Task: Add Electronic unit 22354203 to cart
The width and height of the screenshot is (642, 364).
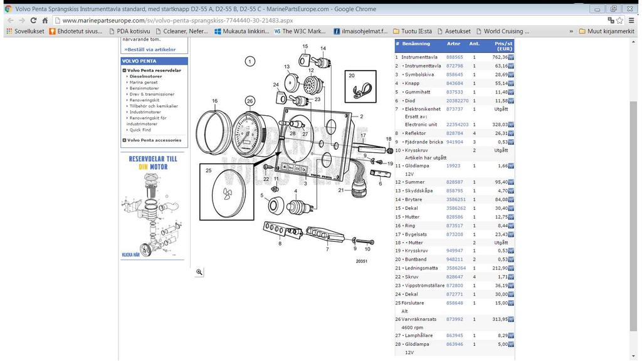Action: coord(511,125)
